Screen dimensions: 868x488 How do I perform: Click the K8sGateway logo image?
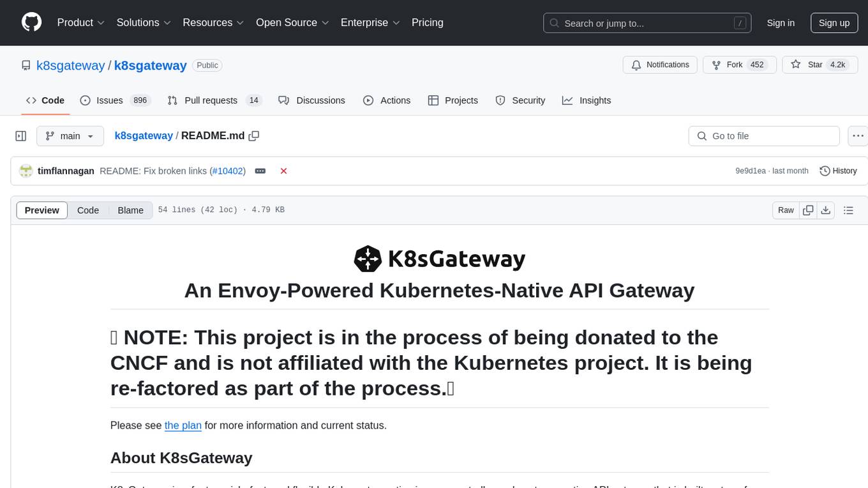click(x=439, y=259)
